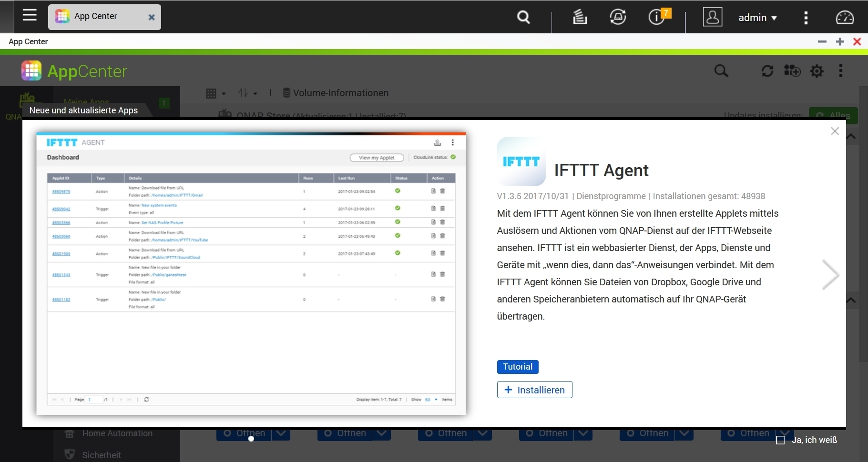Click the "IFTTT Agent" title text
This screenshot has height=462, width=868.
601,170
